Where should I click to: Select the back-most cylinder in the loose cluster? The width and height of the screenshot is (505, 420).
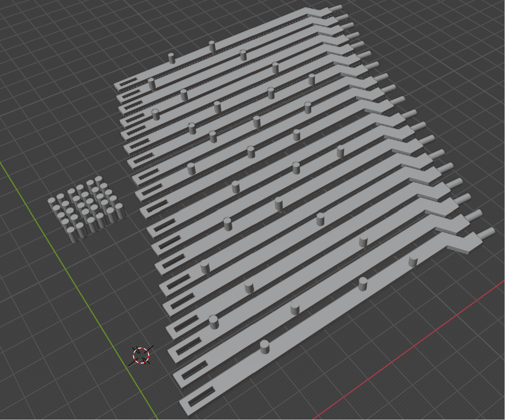(99, 181)
